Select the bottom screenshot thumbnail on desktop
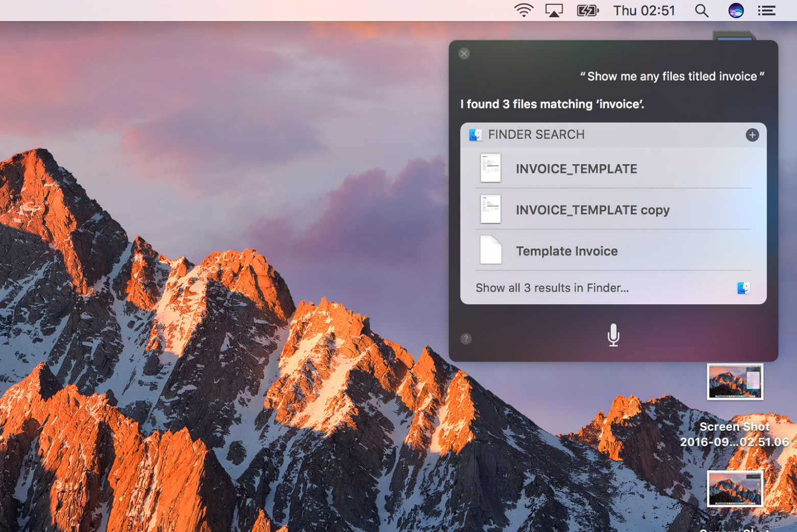 [735, 489]
